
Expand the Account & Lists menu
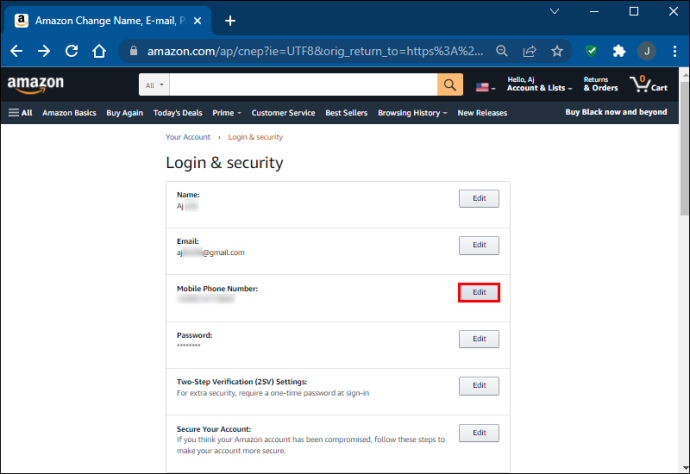pos(540,84)
